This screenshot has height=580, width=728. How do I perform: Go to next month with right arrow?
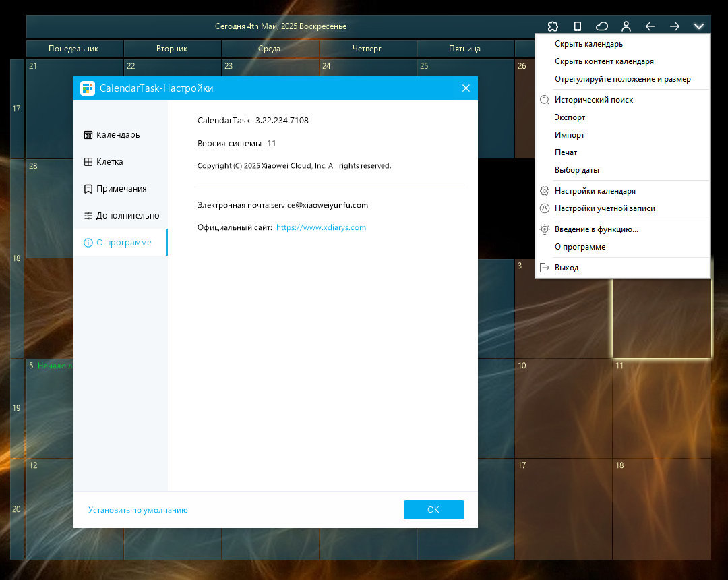pos(675,26)
